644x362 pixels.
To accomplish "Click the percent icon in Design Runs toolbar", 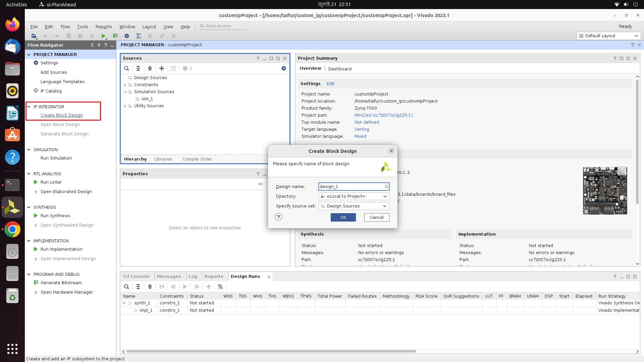I will [220, 287].
